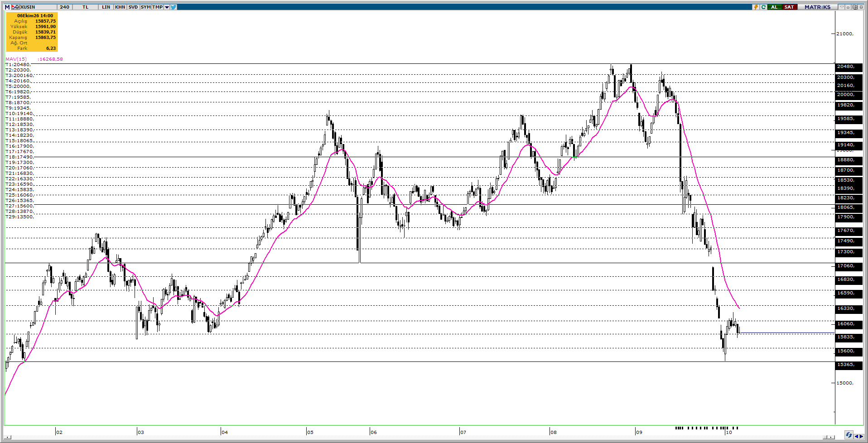Close the chart window with the X icon
This screenshot has height=443, width=868.
861,7
